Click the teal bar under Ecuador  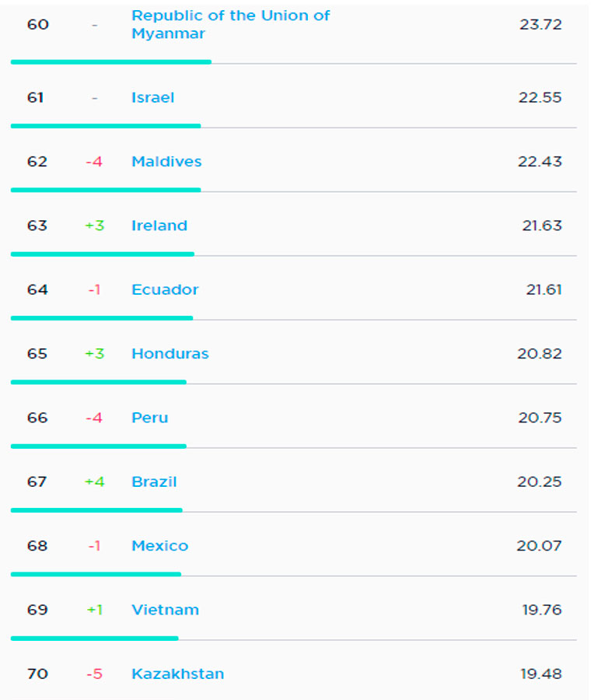coord(102,318)
